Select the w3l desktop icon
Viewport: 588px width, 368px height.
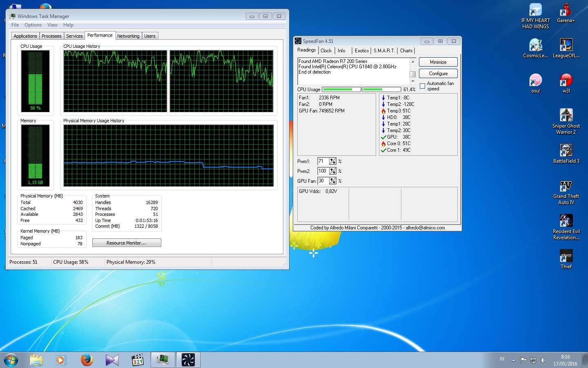click(566, 83)
